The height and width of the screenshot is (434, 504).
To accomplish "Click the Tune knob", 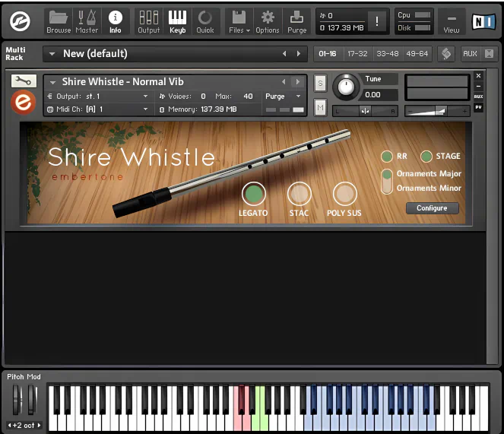I will click(x=346, y=87).
